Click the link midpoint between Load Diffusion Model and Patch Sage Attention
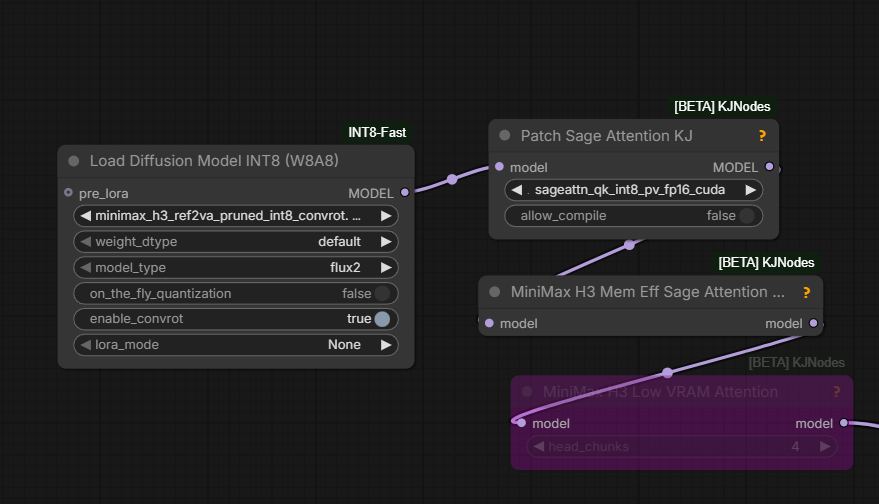This screenshot has height=504, width=879. [x=452, y=179]
